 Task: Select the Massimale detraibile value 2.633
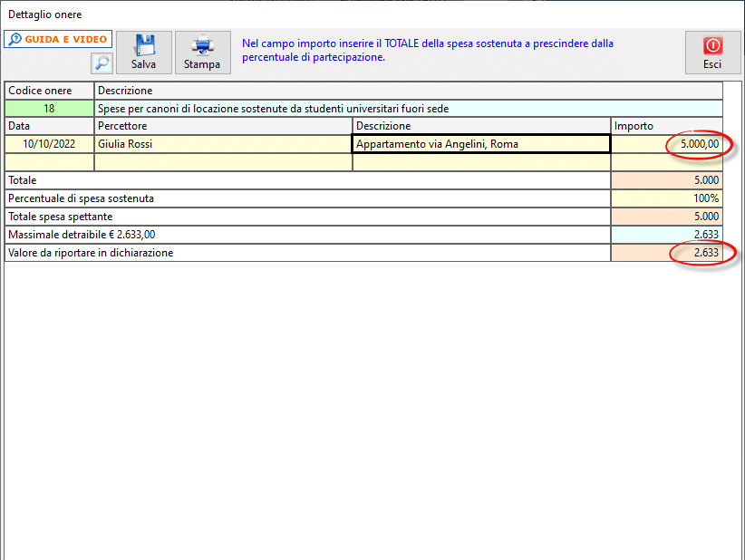coord(667,234)
